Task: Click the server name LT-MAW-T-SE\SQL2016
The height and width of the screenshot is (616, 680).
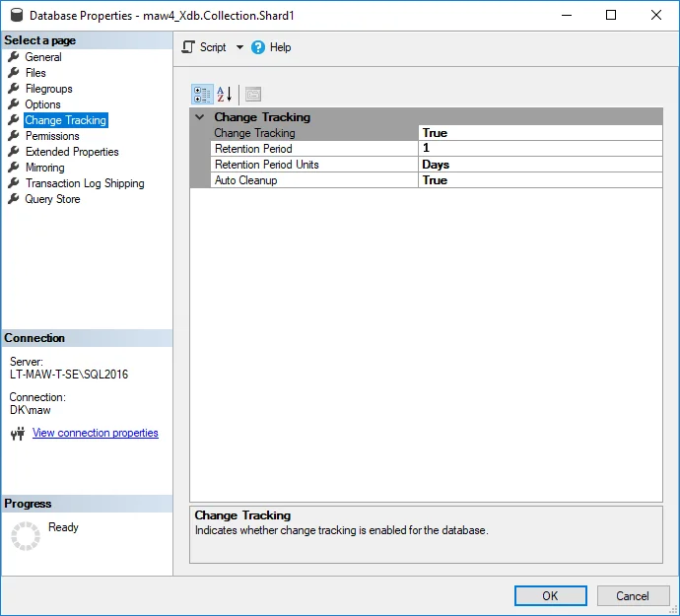Action: pyautogui.click(x=69, y=374)
